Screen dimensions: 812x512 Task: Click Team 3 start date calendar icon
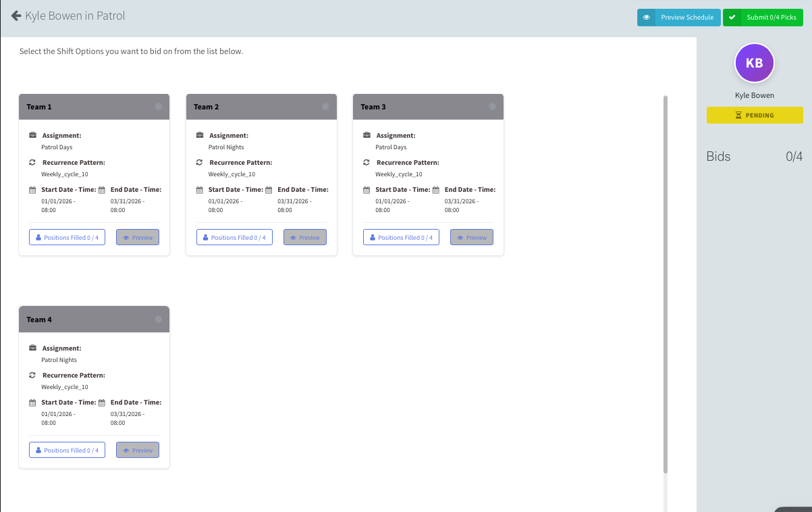pyautogui.click(x=367, y=190)
